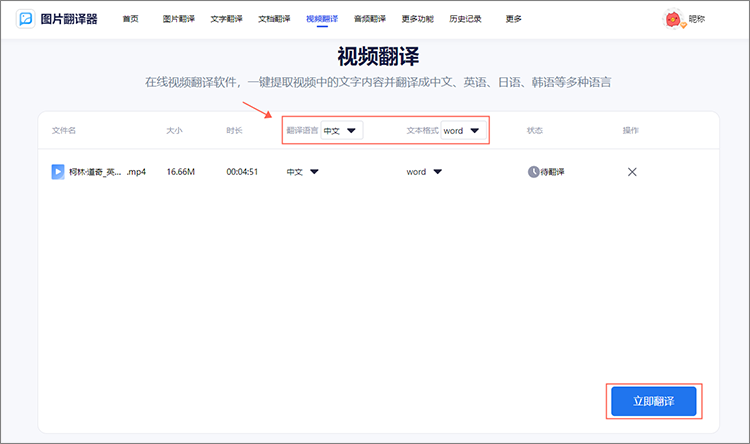Click the 图片翻译器 brand name
The image size is (750, 444).
click(x=69, y=19)
